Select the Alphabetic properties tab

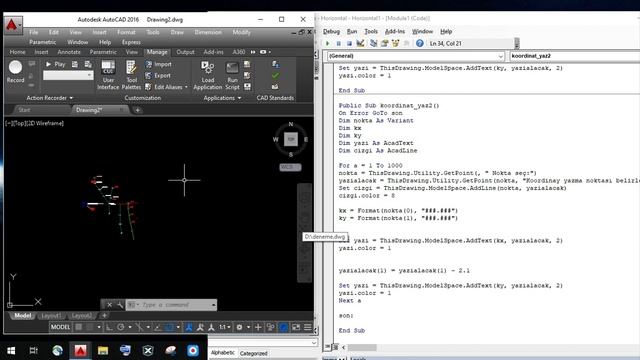click(222, 353)
